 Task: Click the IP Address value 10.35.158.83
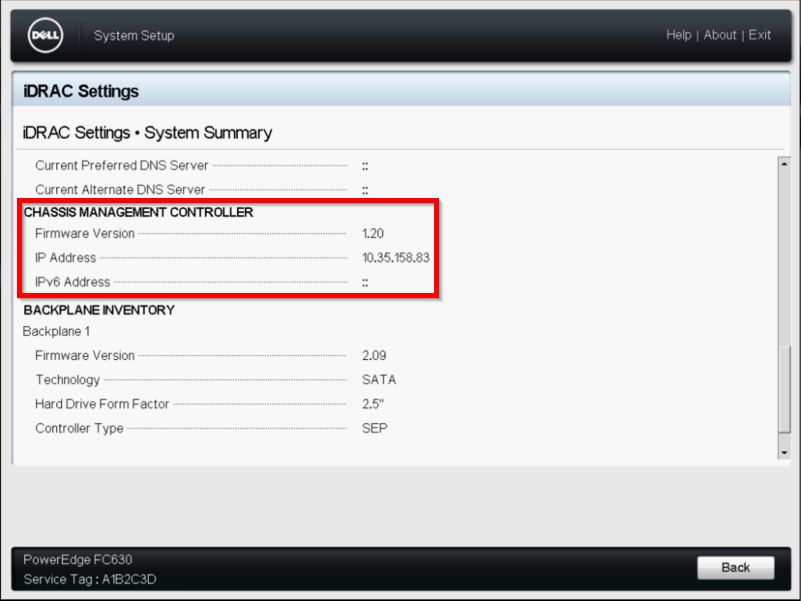(396, 258)
